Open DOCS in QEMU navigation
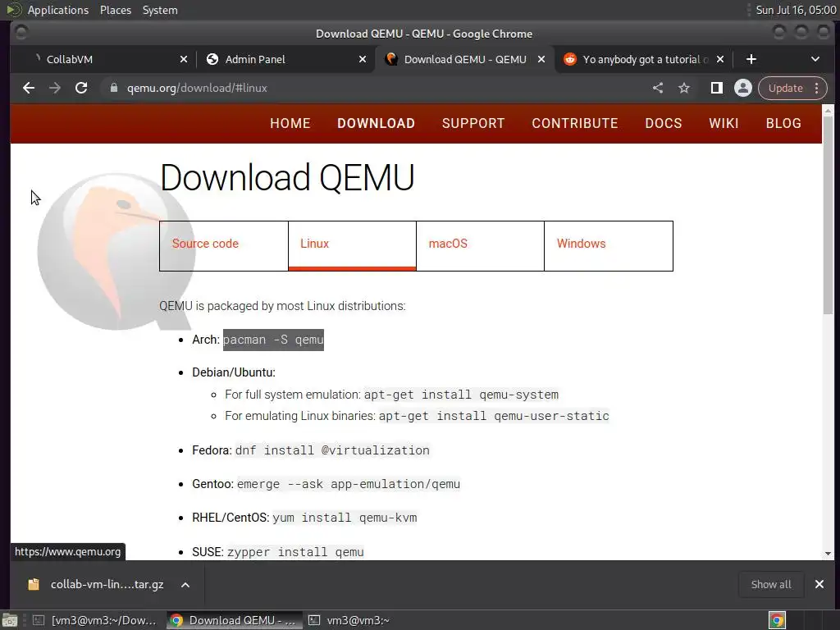The height and width of the screenshot is (630, 840). [663, 123]
